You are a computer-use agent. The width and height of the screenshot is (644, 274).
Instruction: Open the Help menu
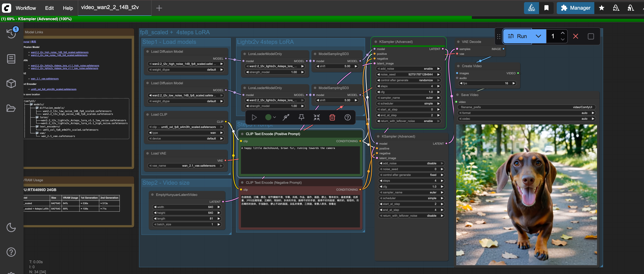point(68,8)
